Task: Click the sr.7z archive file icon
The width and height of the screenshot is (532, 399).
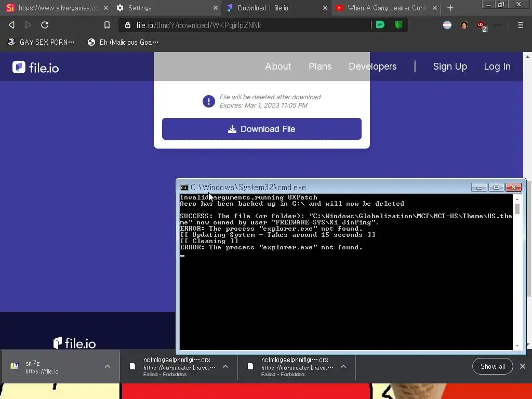Action: click(14, 366)
